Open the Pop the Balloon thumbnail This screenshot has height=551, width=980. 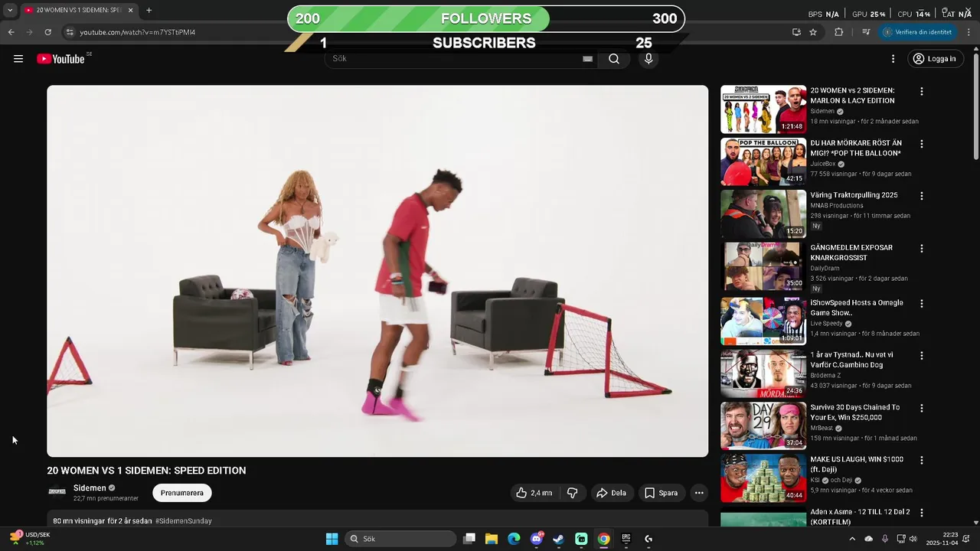click(763, 161)
